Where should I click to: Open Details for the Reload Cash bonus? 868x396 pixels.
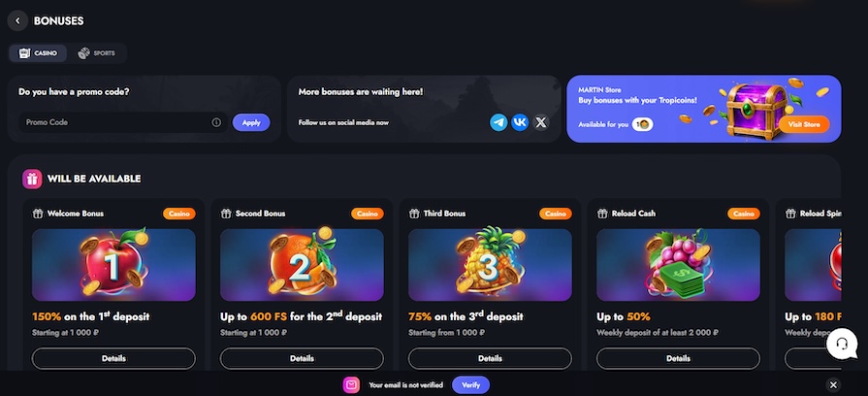pyautogui.click(x=678, y=358)
